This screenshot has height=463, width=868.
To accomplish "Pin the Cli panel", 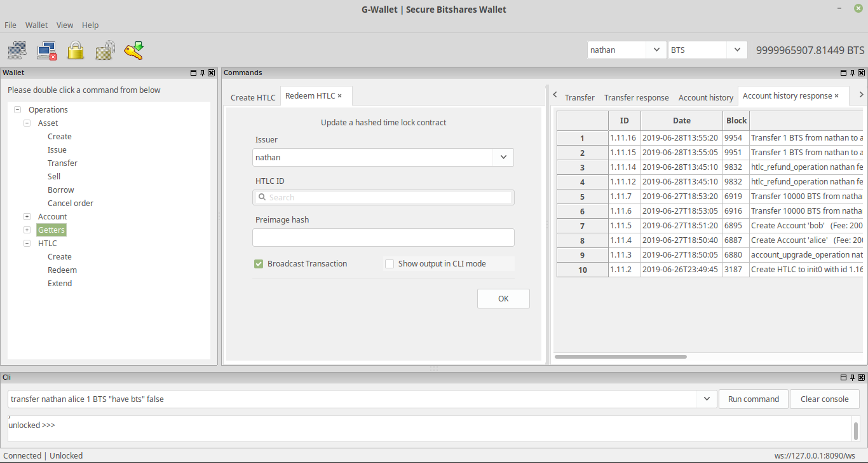I will [x=852, y=377].
